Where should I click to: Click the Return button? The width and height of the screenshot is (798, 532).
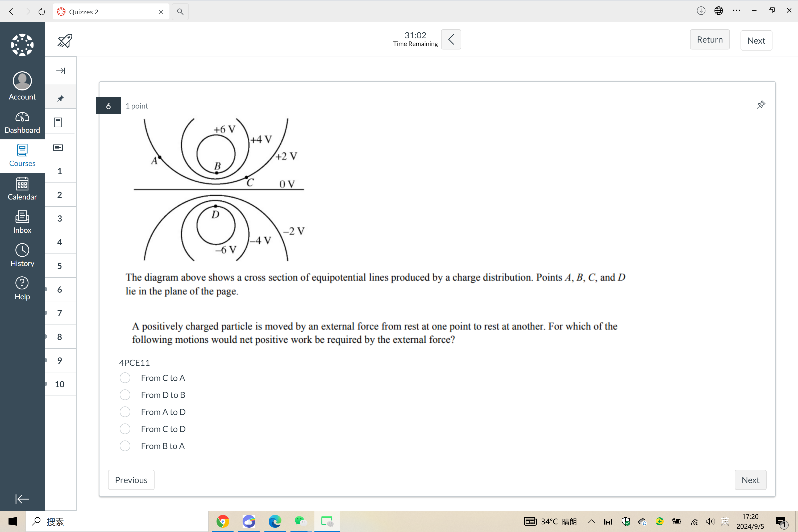(710, 40)
